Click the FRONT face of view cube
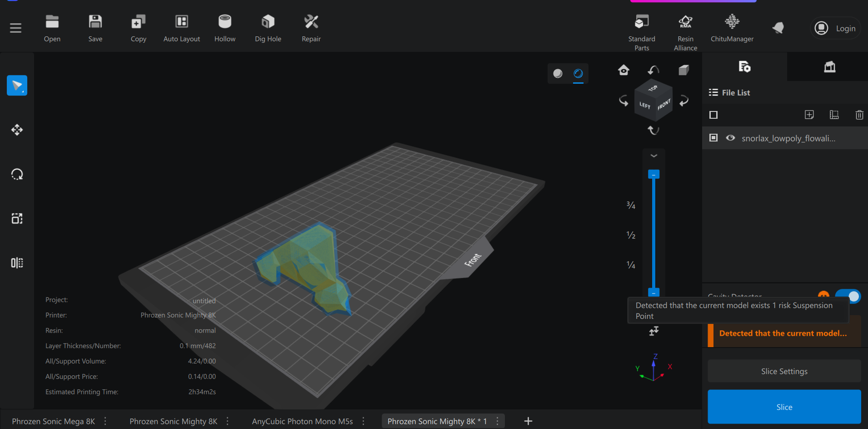868x429 pixels. click(x=663, y=105)
